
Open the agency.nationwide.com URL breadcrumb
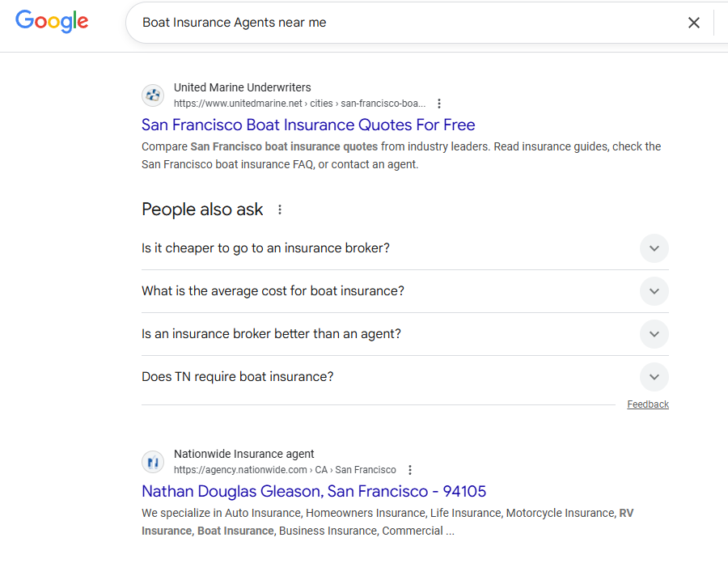tap(285, 470)
